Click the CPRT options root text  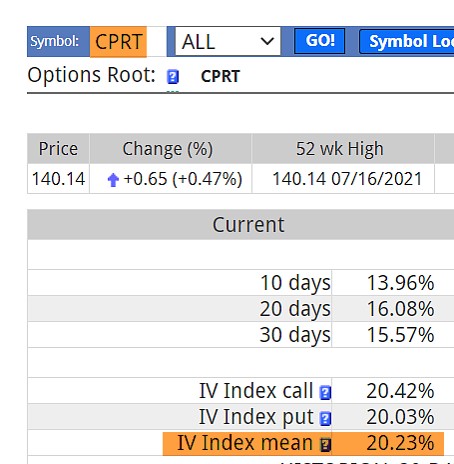point(220,77)
